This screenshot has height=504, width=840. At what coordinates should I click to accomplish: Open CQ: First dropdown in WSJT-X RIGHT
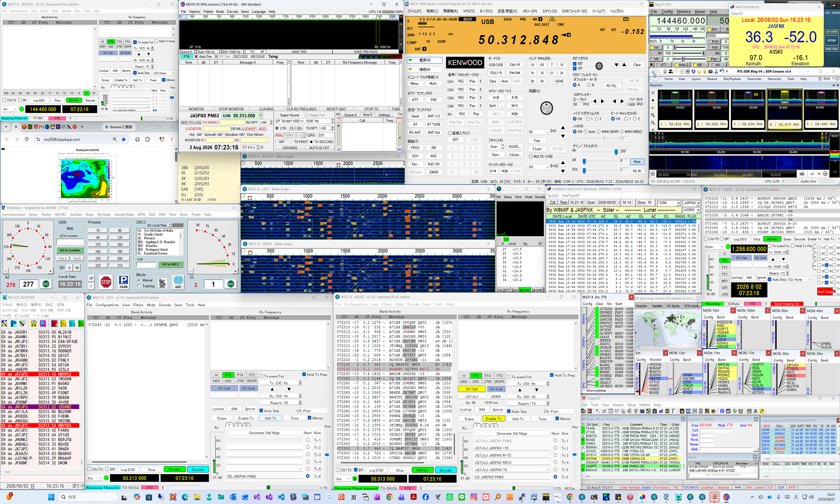click(560, 412)
